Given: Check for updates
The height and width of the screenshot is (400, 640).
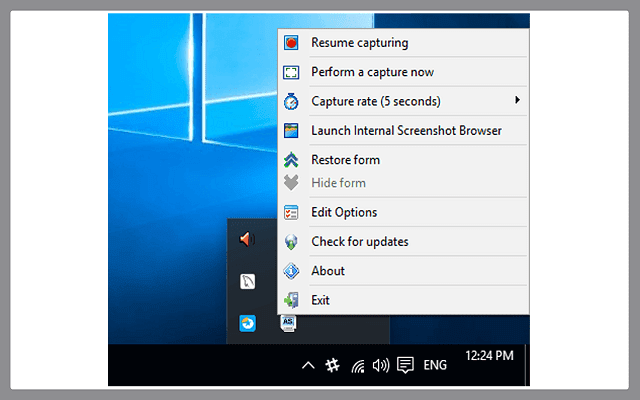Looking at the screenshot, I should coord(359,241).
